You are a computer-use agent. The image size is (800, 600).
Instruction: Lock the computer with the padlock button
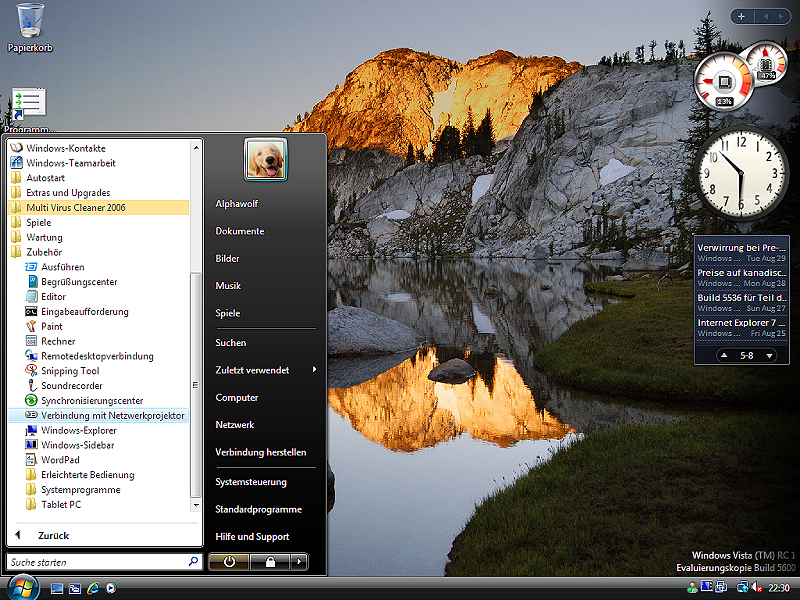pyautogui.click(x=270, y=562)
